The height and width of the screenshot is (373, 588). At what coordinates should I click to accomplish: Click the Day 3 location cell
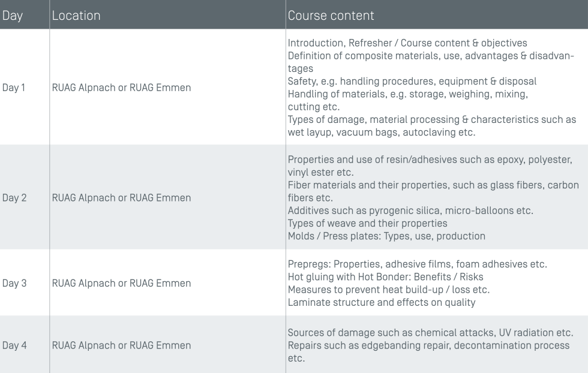(121, 283)
